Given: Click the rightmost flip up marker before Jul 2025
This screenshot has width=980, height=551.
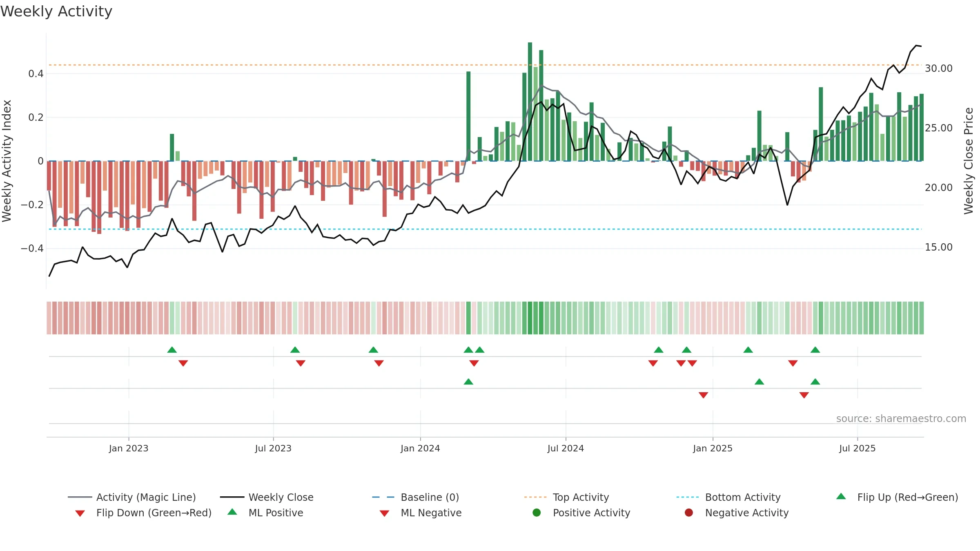Looking at the screenshot, I should point(815,350).
